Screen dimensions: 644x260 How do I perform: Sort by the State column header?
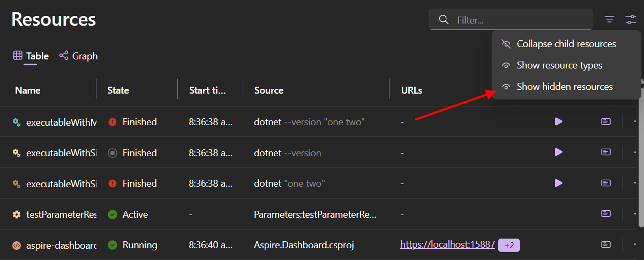pos(118,90)
